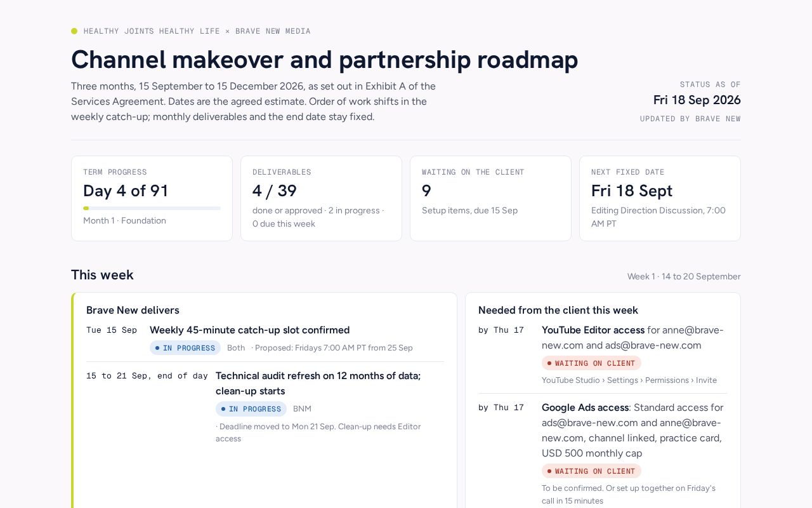Image resolution: width=812 pixels, height=508 pixels.
Task: Click the 'Brave New delivers' heading
Action: click(133, 310)
